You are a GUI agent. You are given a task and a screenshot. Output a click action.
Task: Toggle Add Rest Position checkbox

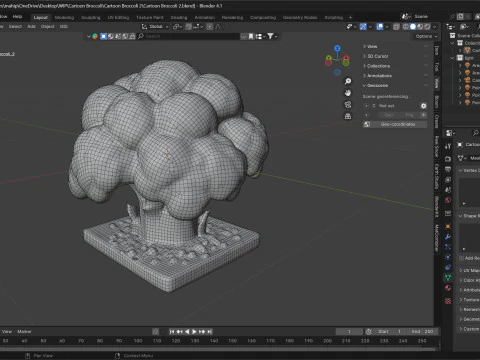(462, 258)
